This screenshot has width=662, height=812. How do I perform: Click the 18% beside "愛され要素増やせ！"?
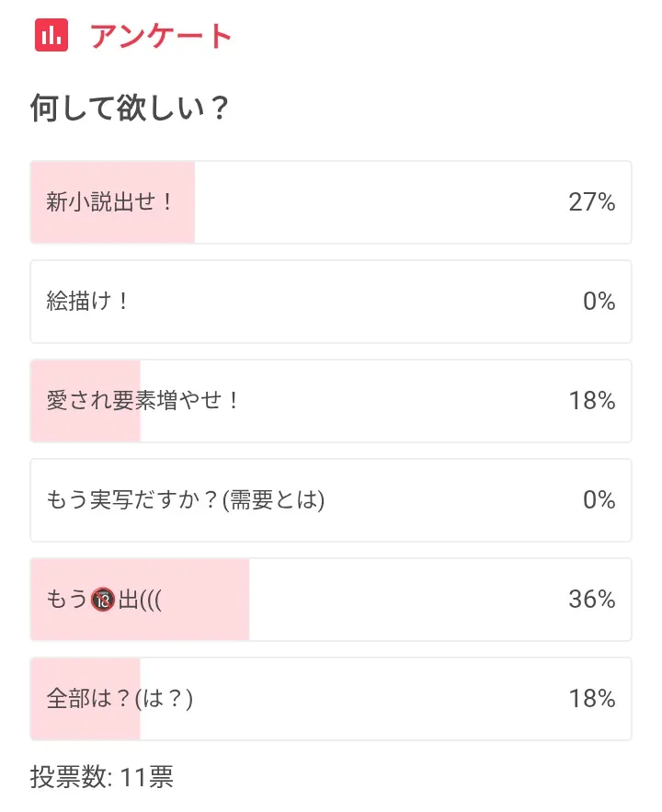[591, 401]
